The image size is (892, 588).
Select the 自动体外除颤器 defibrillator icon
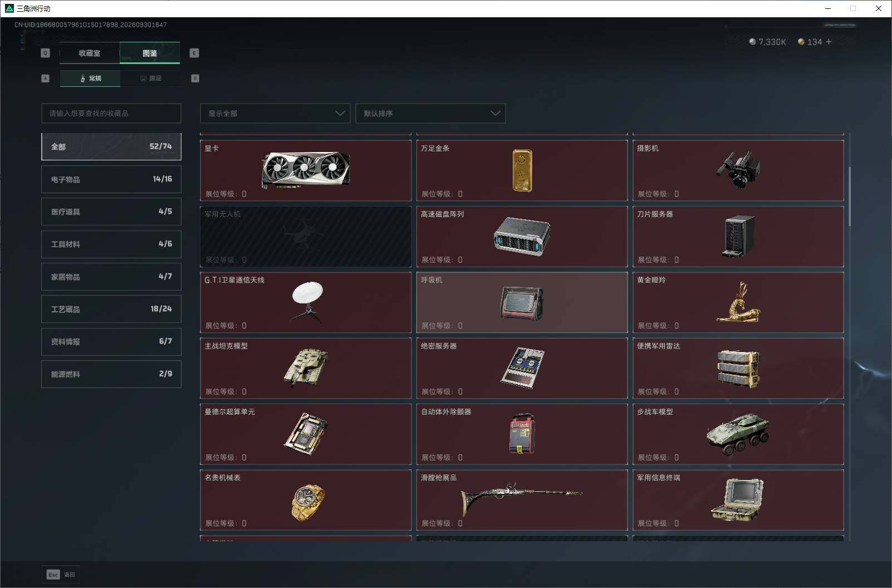(x=522, y=434)
